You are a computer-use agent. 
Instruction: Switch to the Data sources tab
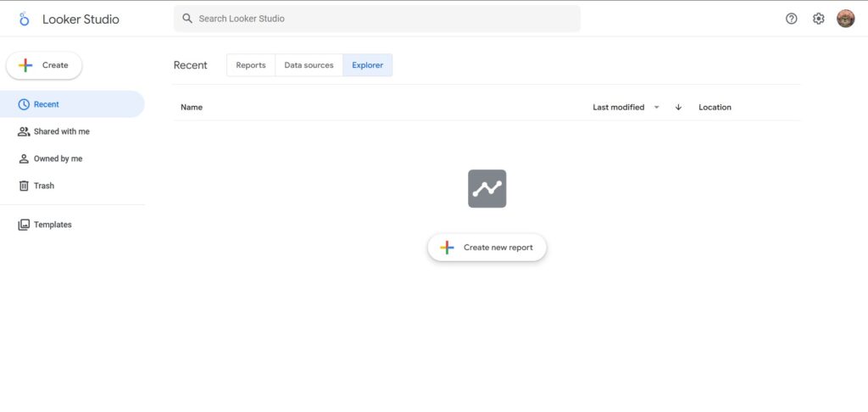pos(309,64)
